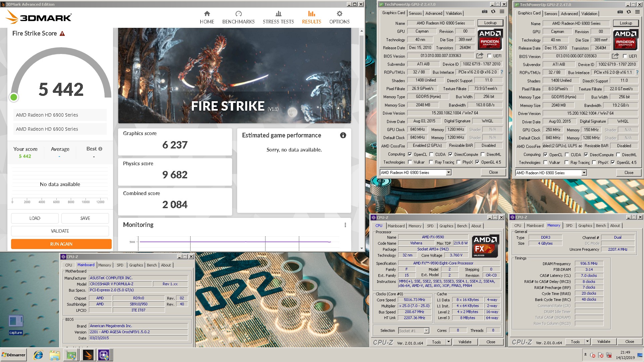Switch to the Sensors tab in the left GPU-Z window

tap(415, 13)
